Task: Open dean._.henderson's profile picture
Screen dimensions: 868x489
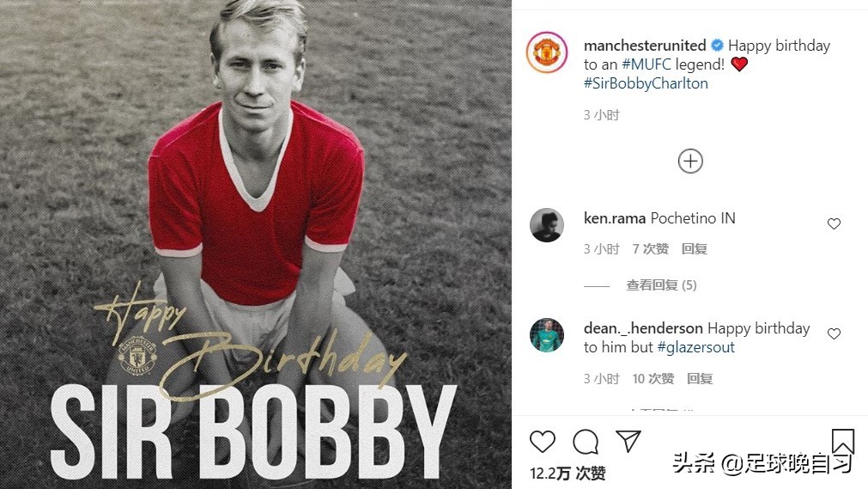Action: (547, 335)
